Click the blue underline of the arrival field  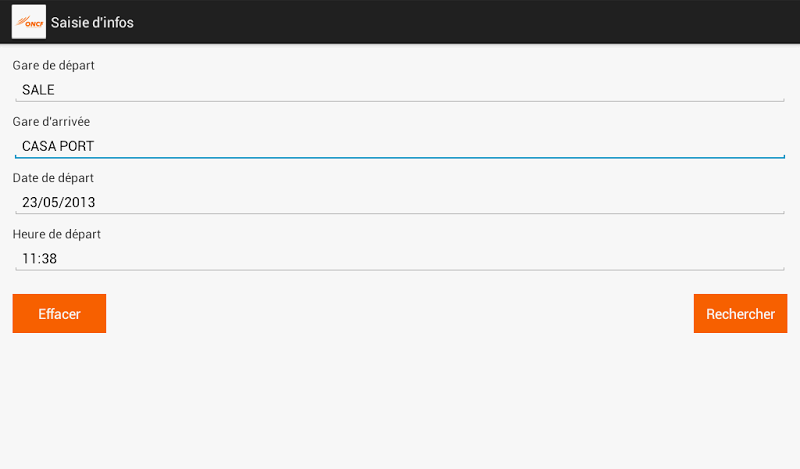(x=400, y=157)
